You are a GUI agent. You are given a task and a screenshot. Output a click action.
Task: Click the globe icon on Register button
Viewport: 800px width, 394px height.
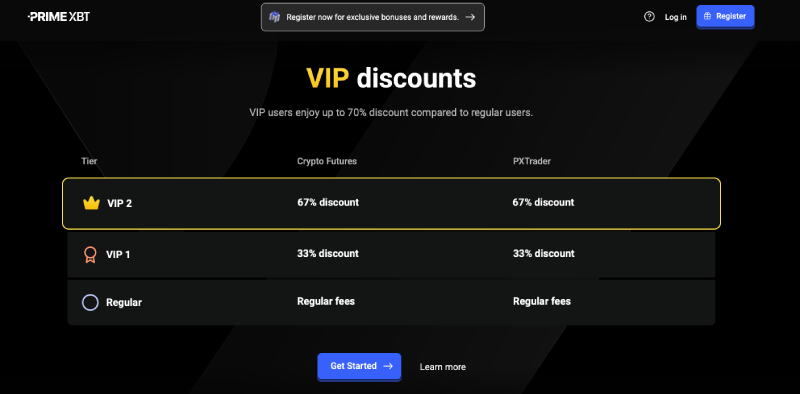click(x=707, y=16)
